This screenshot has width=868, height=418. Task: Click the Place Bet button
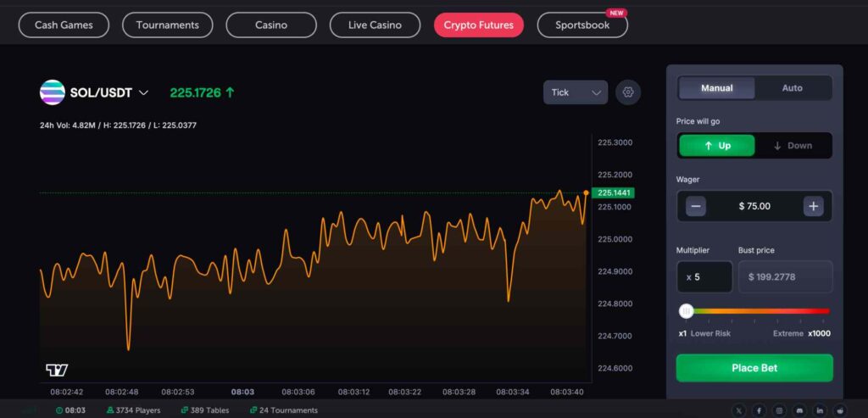(754, 368)
